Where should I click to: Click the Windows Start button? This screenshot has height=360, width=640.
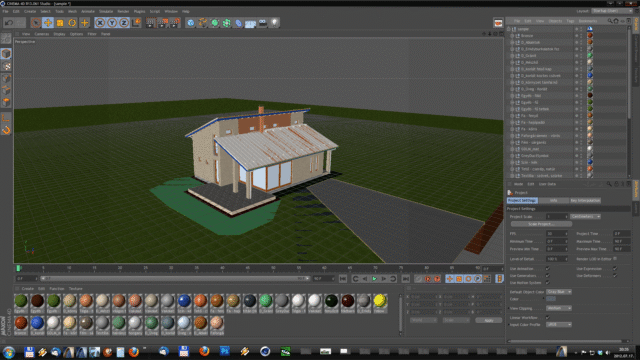point(9,352)
